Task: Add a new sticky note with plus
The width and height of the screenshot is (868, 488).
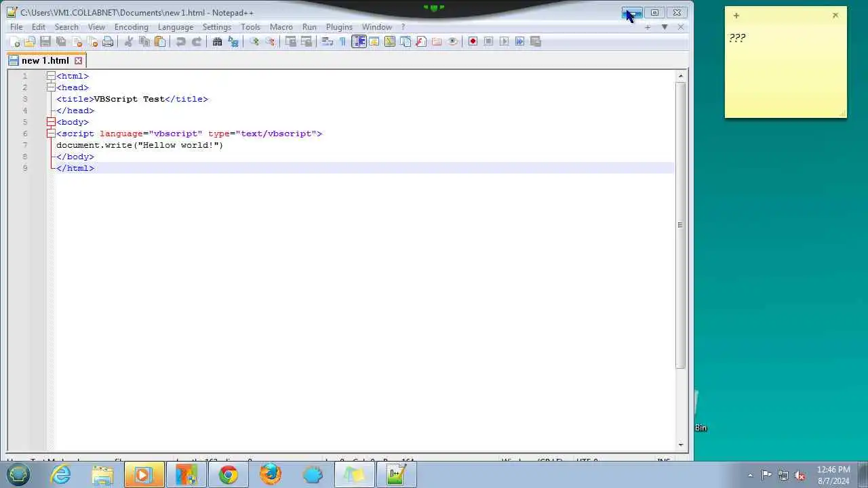Action: pyautogui.click(x=736, y=16)
